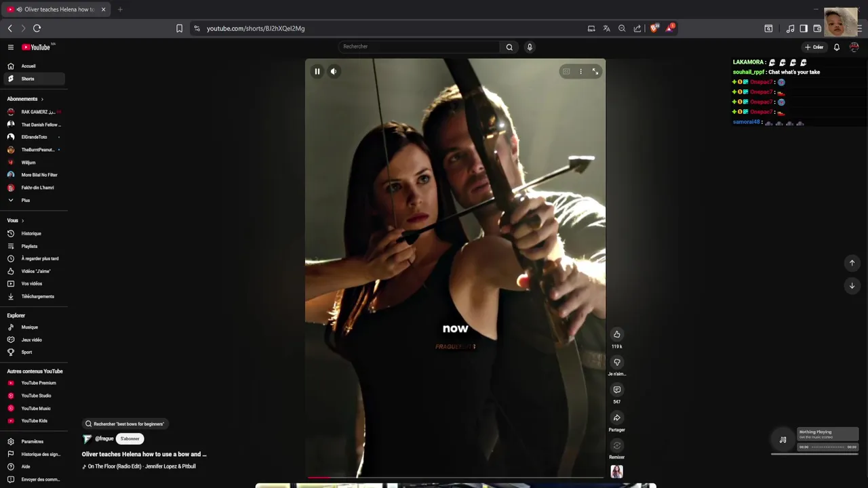Open Historique in the sidebar
This screenshot has height=488, width=868.
[x=34, y=233]
